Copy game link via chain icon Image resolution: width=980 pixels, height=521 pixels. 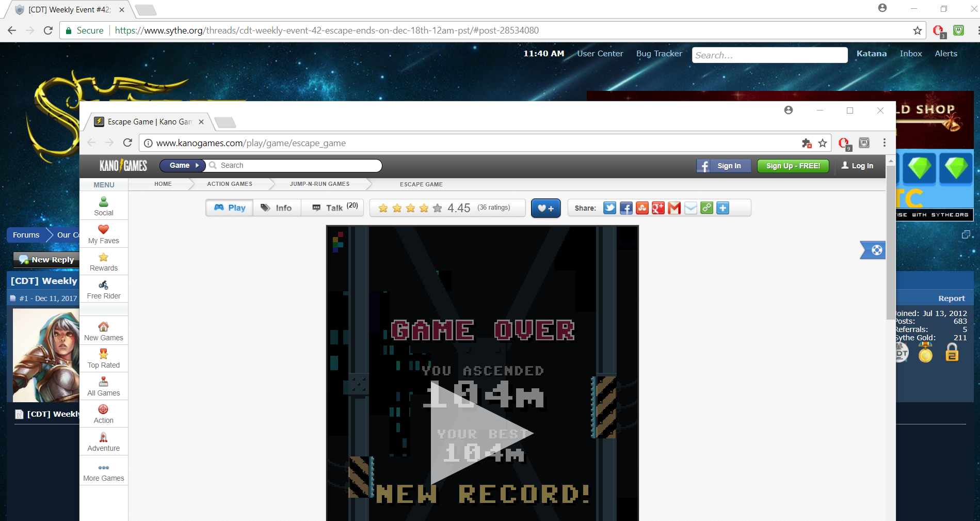pyautogui.click(x=706, y=208)
